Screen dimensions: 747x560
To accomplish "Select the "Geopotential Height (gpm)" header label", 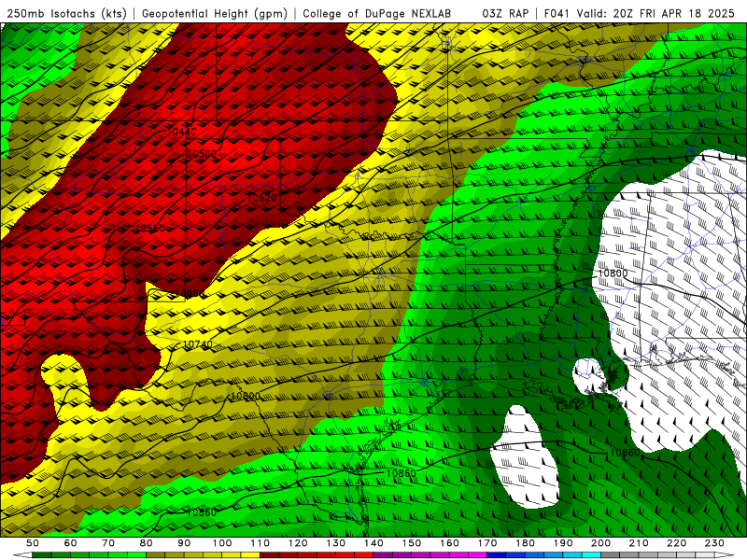I will tap(215, 13).
